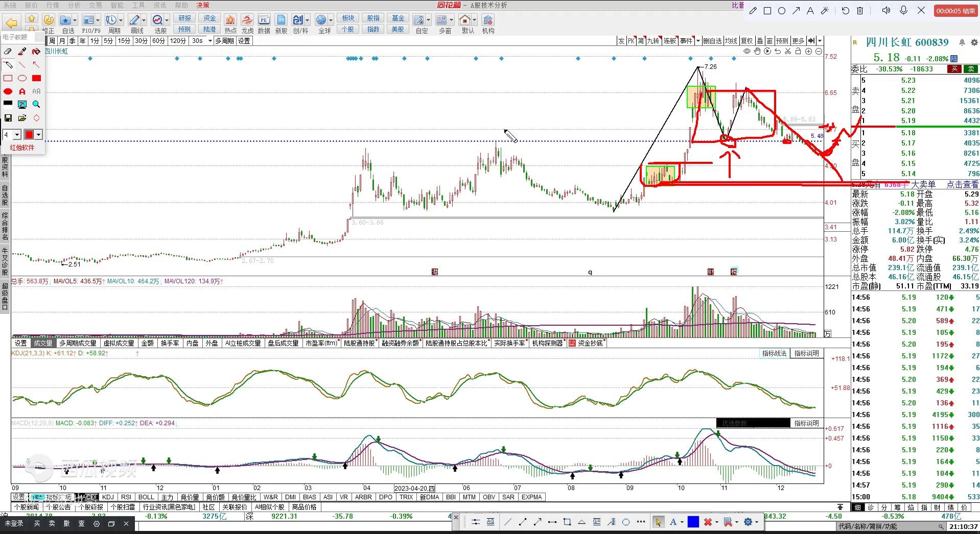Click the 陆港 button
The height and width of the screenshot is (534, 980).
[x=209, y=29]
